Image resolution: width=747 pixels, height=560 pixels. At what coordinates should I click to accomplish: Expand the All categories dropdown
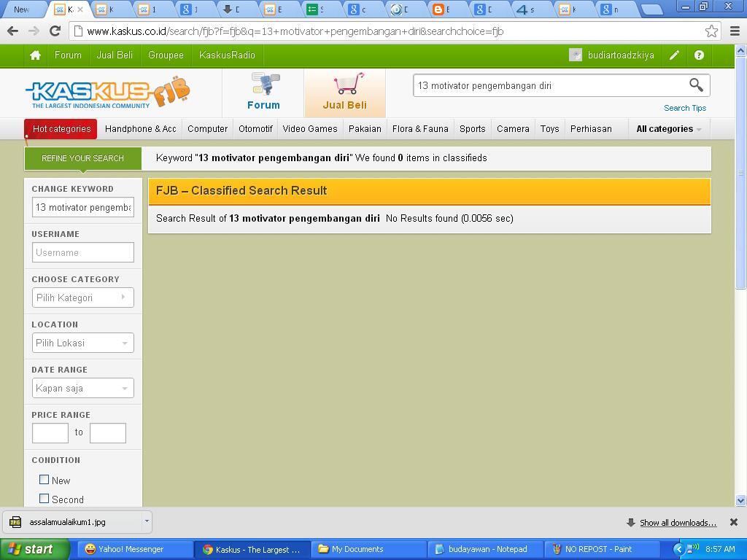click(669, 129)
